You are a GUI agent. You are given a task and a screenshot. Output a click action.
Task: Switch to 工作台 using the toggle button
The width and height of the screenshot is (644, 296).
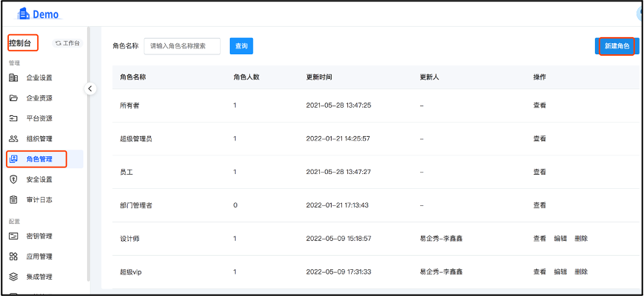pos(68,43)
